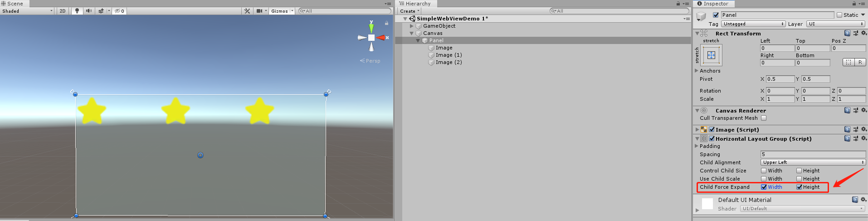
Task: Toggle Cull Transparent Mesh checkbox
Action: [764, 118]
